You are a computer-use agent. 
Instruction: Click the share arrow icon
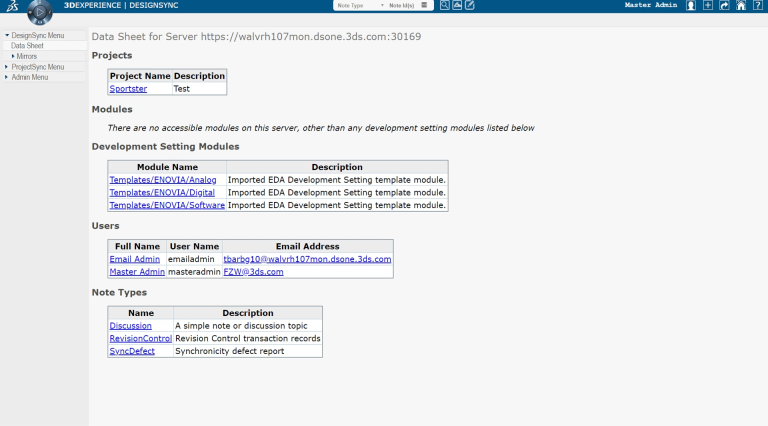[724, 6]
